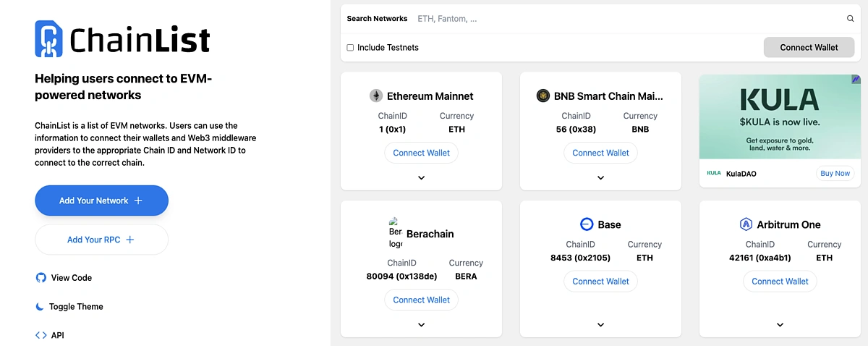Click the ad info badge on the KULA banner
Image resolution: width=868 pixels, height=346 pixels.
(x=856, y=79)
